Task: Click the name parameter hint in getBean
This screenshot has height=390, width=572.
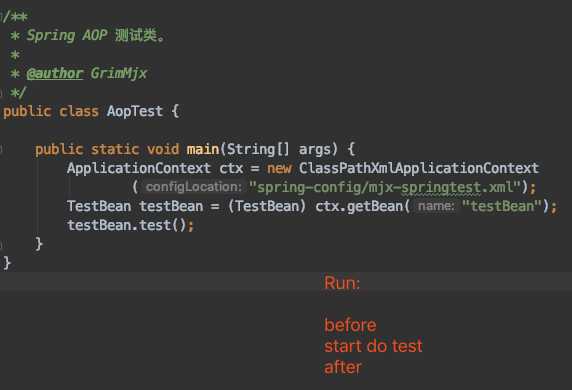Action: pos(436,206)
